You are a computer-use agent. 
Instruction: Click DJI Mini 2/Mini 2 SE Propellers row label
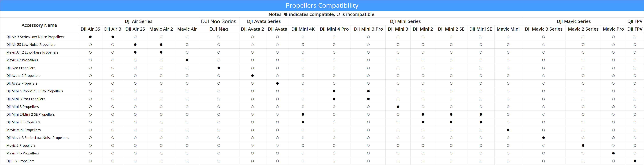coord(30,115)
